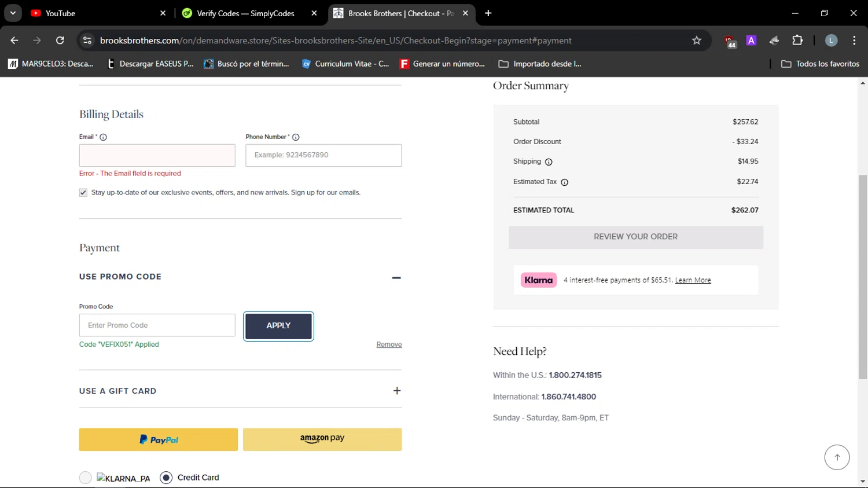Click the back-to-top arrow button
Image resolution: width=868 pixels, height=488 pixels.
(837, 457)
